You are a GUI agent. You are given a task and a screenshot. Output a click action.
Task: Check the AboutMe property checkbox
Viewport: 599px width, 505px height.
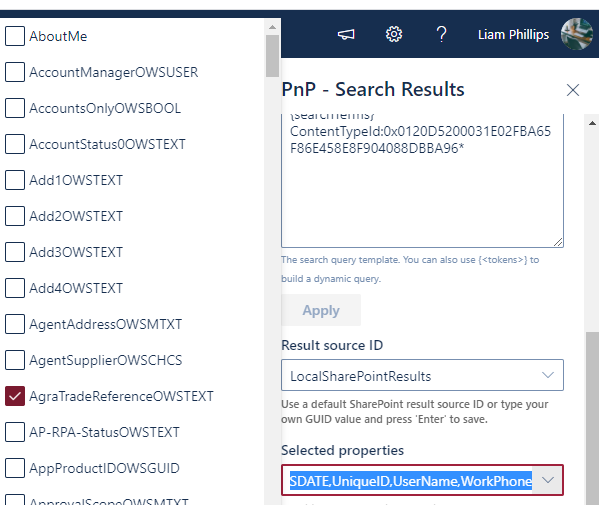(15, 36)
